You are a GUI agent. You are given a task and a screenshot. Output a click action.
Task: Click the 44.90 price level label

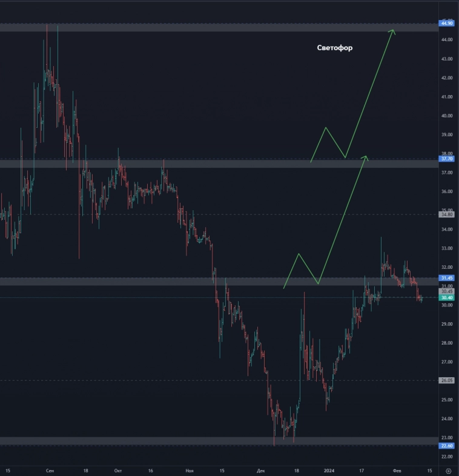pos(447,24)
